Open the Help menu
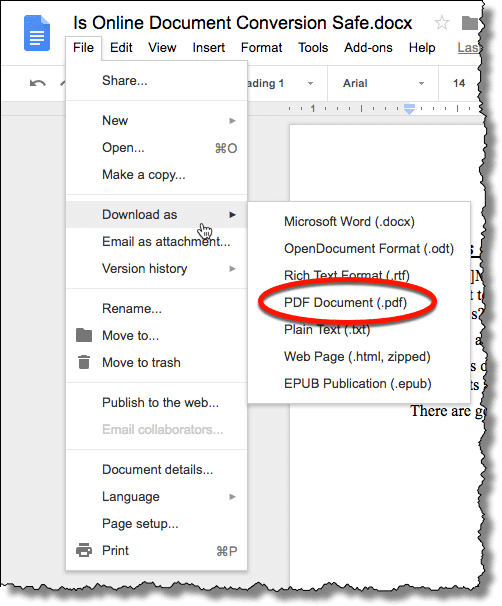The height and width of the screenshot is (606, 502). 422,48
